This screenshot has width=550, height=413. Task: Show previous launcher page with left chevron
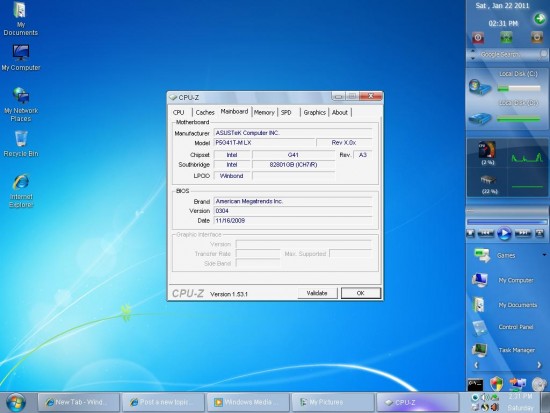(x=476, y=365)
